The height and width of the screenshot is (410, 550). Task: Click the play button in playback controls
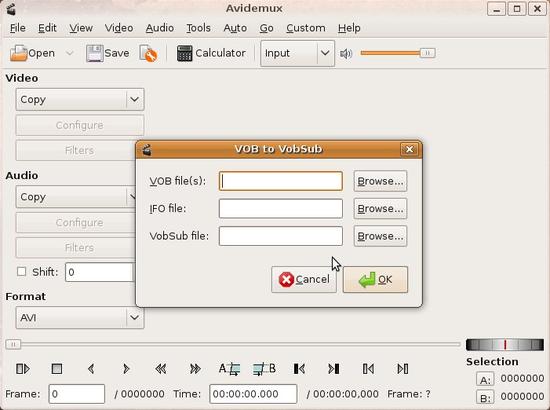click(x=23, y=369)
